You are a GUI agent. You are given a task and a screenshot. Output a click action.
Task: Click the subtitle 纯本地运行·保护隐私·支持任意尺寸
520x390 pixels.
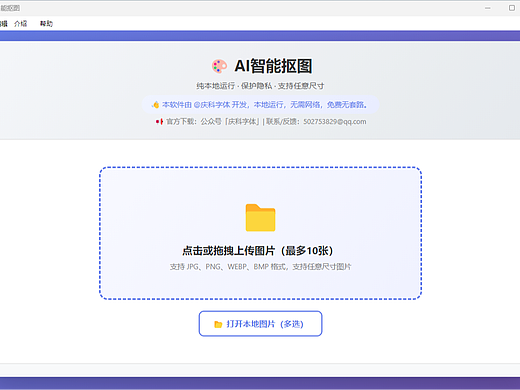point(260,86)
